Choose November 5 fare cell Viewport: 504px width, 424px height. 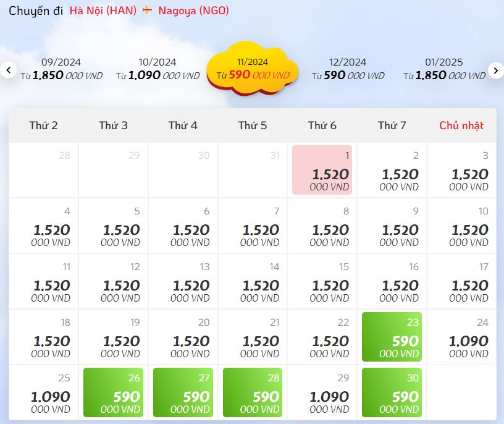click(113, 226)
